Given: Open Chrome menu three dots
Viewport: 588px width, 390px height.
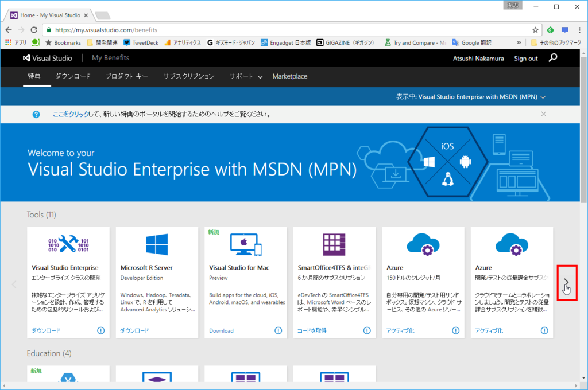Looking at the screenshot, I should 579,30.
